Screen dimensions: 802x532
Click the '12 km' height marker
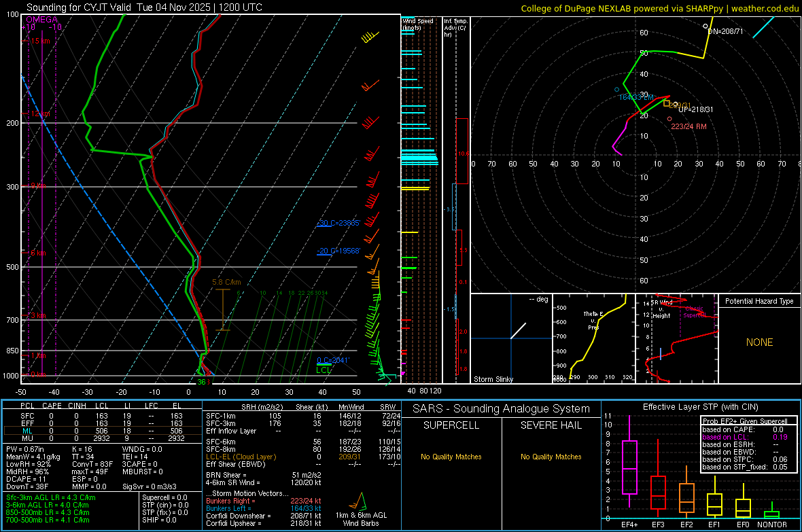[x=40, y=113]
